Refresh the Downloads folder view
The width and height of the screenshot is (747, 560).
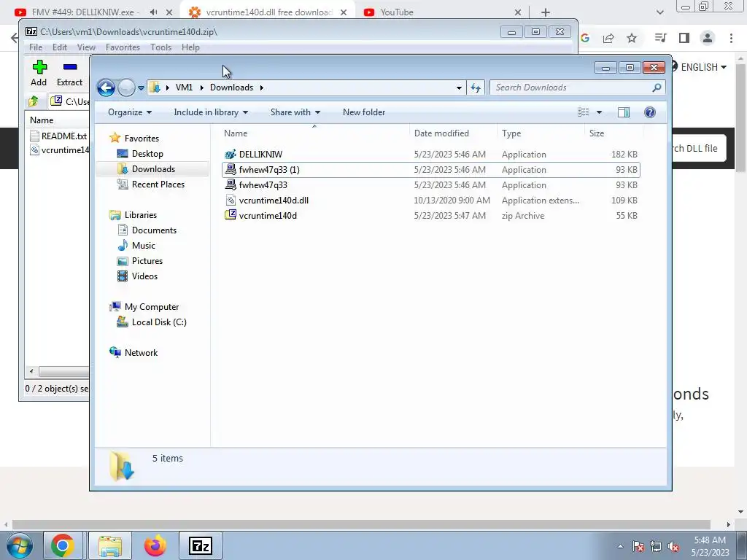pos(476,87)
